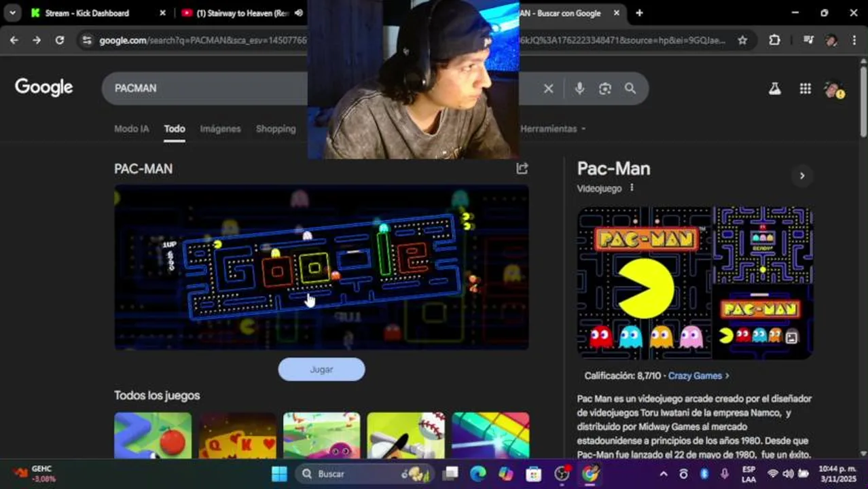Submit search with magnifying glass icon
Image resolution: width=868 pixels, height=489 pixels.
point(630,88)
